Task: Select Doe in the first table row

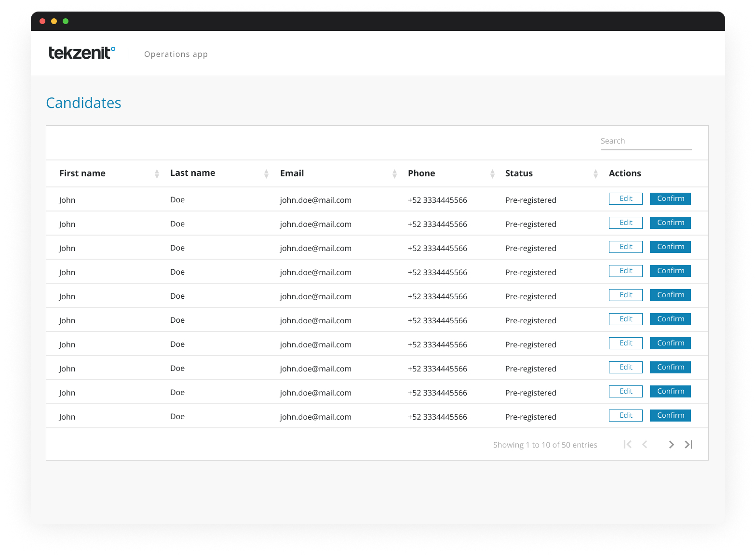Action: tap(177, 199)
